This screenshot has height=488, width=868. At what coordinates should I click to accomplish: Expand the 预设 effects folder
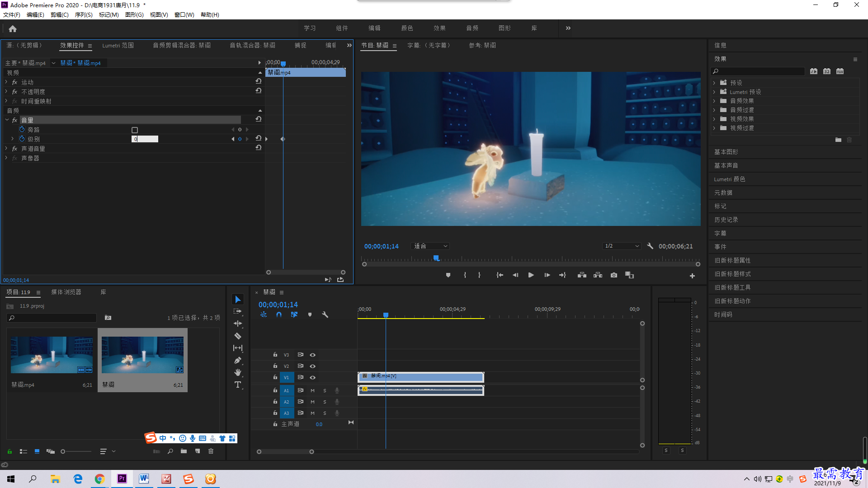[x=714, y=83]
